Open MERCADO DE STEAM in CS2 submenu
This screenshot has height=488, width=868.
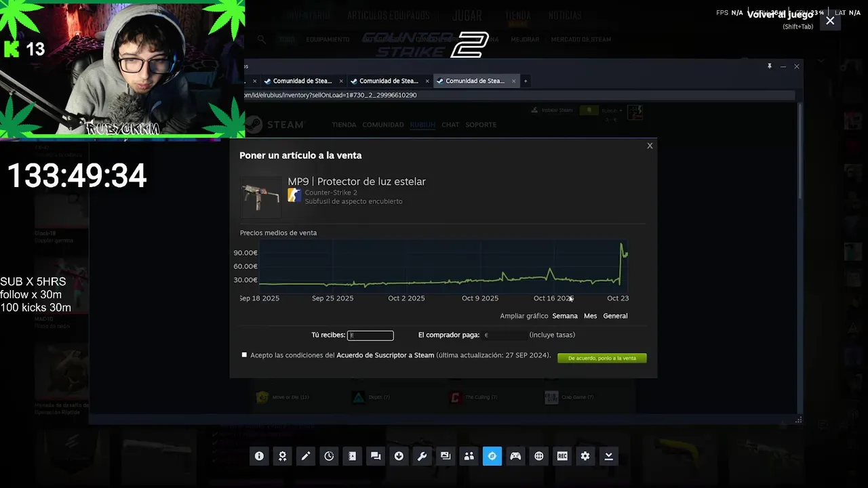(581, 39)
